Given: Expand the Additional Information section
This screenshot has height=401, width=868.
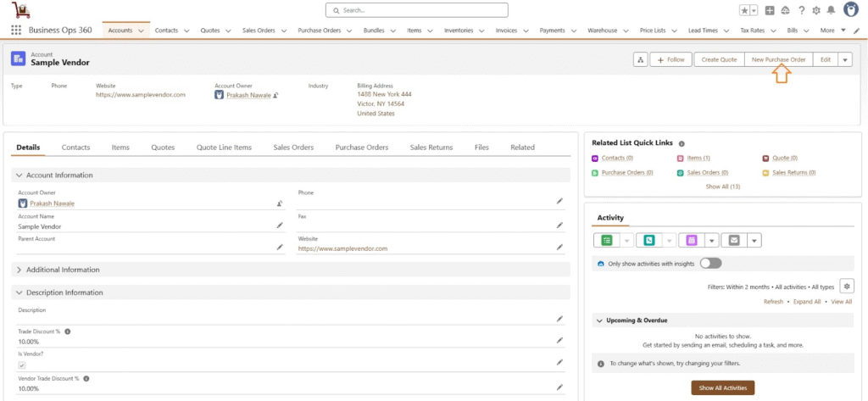Looking at the screenshot, I should click(19, 270).
